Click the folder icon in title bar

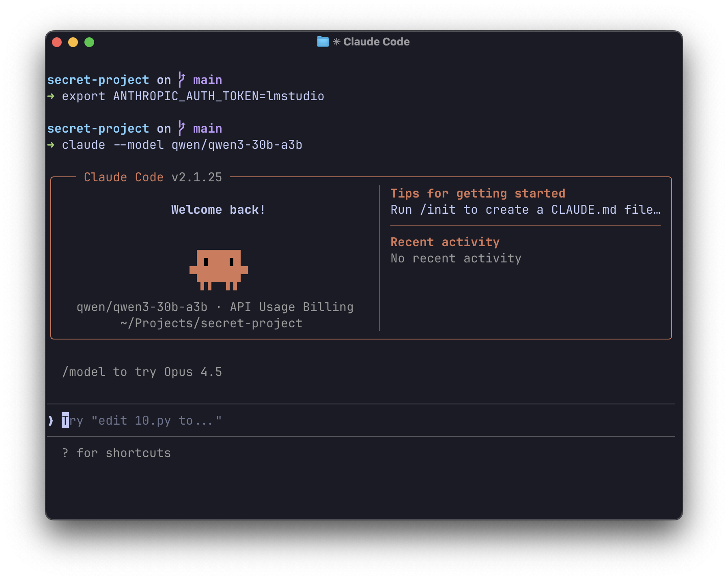[x=323, y=42]
